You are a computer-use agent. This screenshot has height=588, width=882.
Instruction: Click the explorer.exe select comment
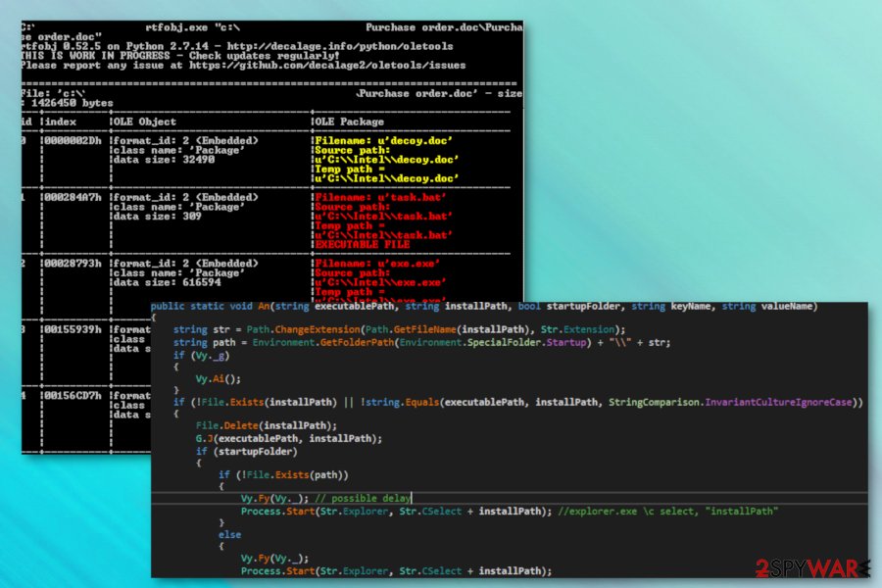668,512
